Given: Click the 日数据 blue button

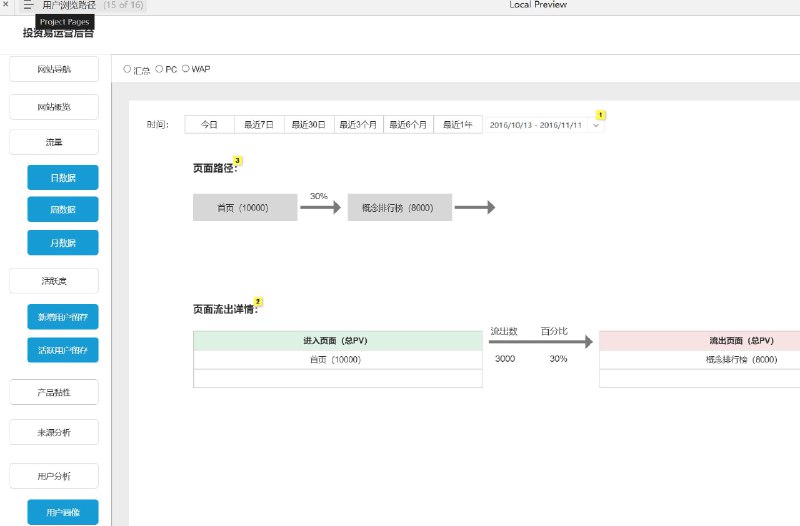Looking at the screenshot, I should pyautogui.click(x=63, y=178).
